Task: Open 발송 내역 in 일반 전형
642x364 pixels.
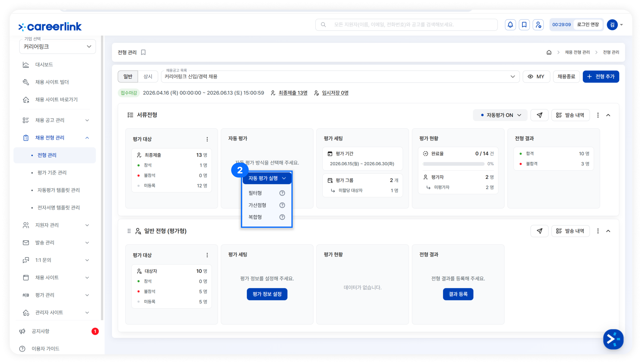Action: [570, 231]
